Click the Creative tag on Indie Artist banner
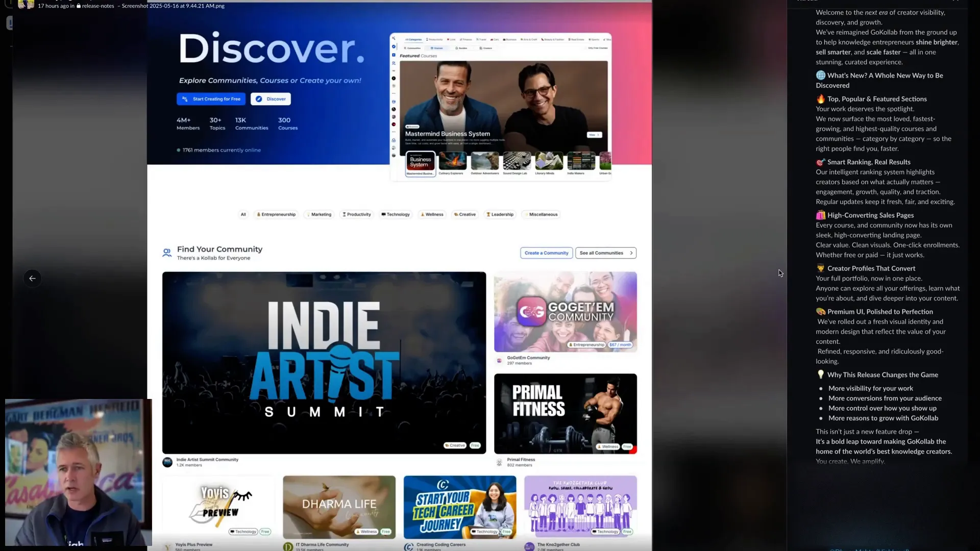The height and width of the screenshot is (551, 980). (455, 445)
